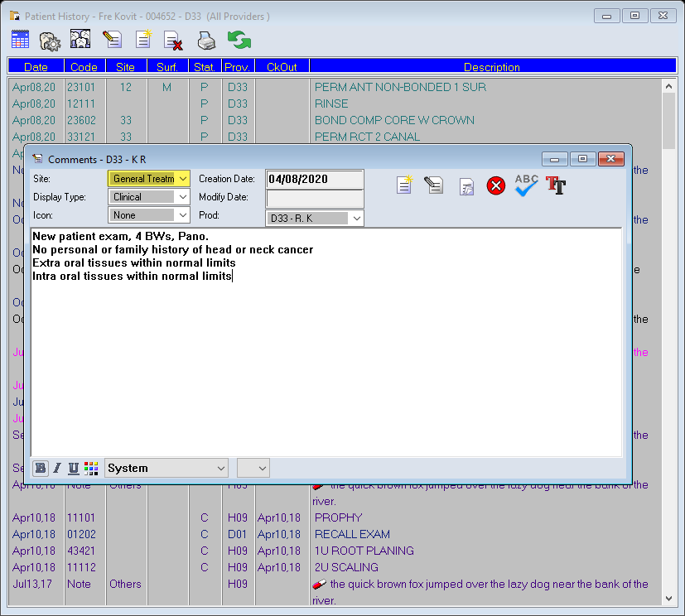685x616 pixels.
Task: Click the delete note icon with red X
Action: pyautogui.click(x=173, y=40)
